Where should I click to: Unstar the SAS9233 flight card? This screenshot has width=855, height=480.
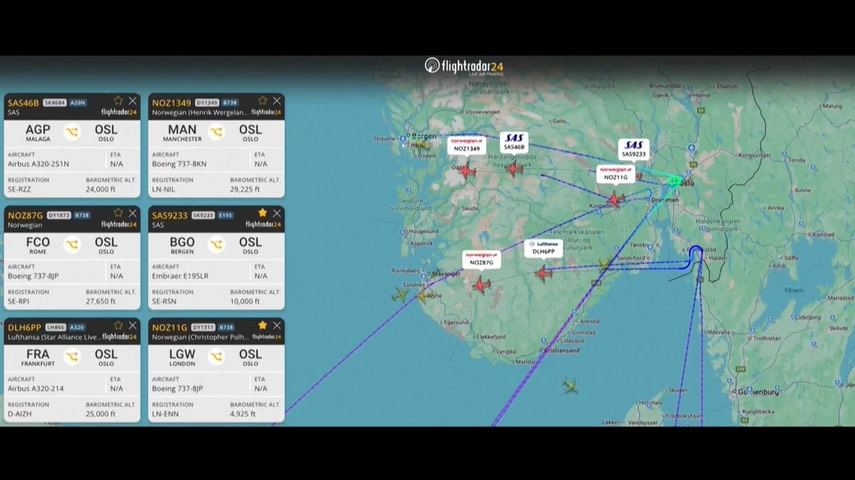tap(263, 213)
